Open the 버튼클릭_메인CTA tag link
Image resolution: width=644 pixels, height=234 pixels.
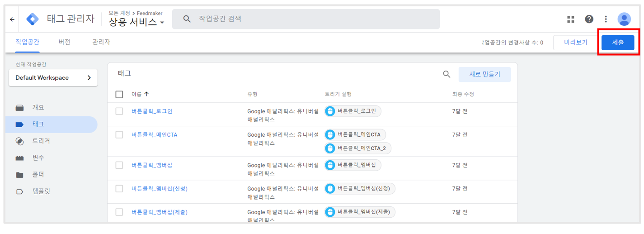click(155, 134)
